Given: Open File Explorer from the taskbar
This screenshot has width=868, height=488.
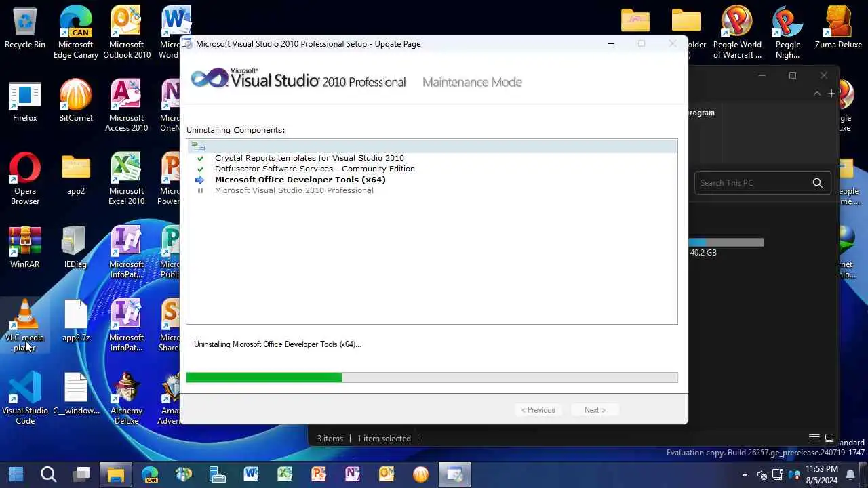Looking at the screenshot, I should click(x=116, y=474).
